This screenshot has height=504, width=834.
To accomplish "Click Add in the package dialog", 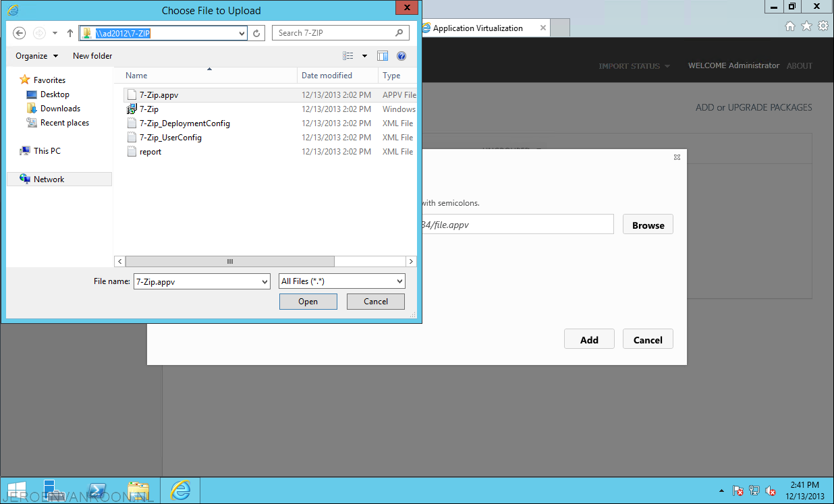I will (589, 339).
